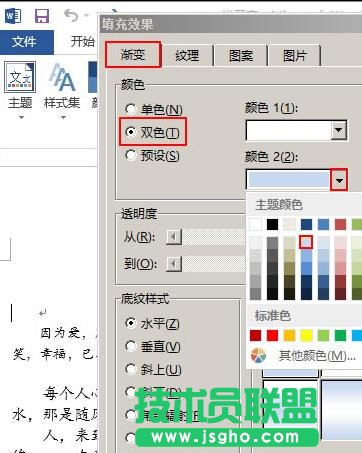362x453 pixels.
Task: Pick the red theme color swatch
Action: 340,224
